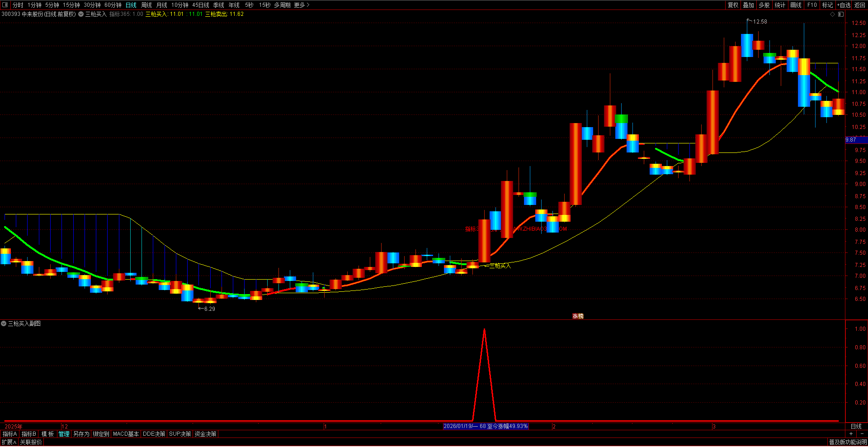This screenshot has width=868, height=447.
Task: Click 另存为 save-as option
Action: [x=81, y=434]
